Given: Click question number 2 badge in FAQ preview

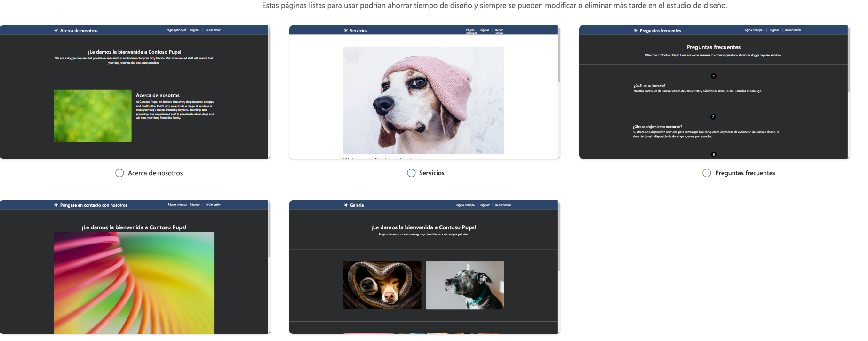Looking at the screenshot, I should pyautogui.click(x=713, y=117).
